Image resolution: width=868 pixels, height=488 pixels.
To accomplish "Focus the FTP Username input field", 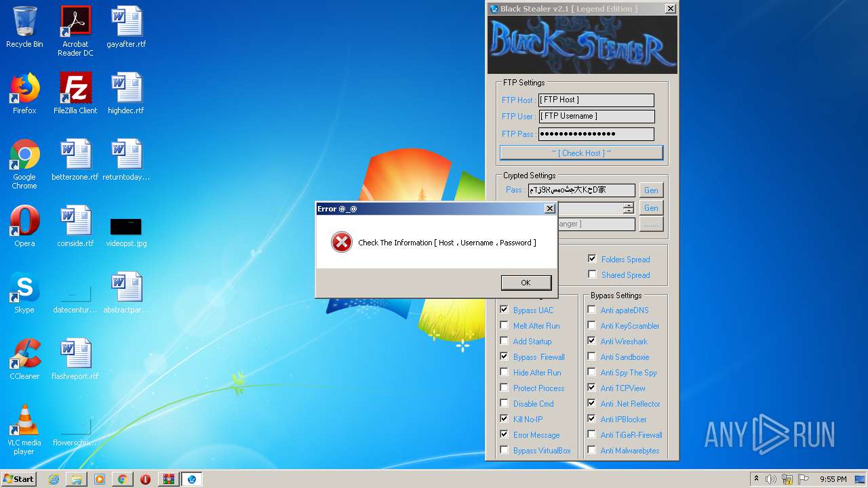I will 596,116.
